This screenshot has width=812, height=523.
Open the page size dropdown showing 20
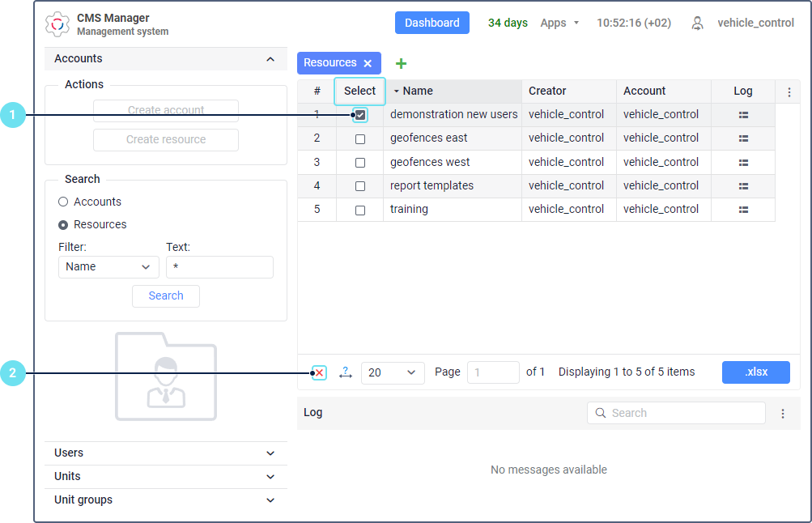393,372
